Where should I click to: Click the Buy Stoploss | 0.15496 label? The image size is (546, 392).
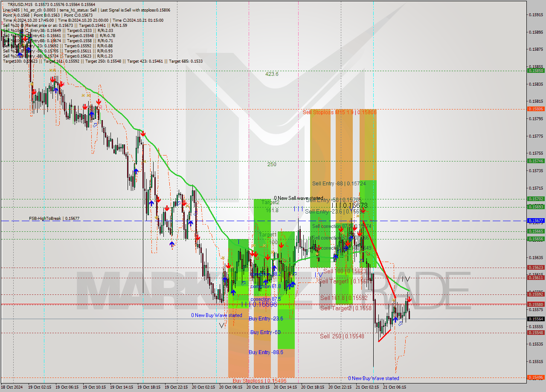(260, 380)
